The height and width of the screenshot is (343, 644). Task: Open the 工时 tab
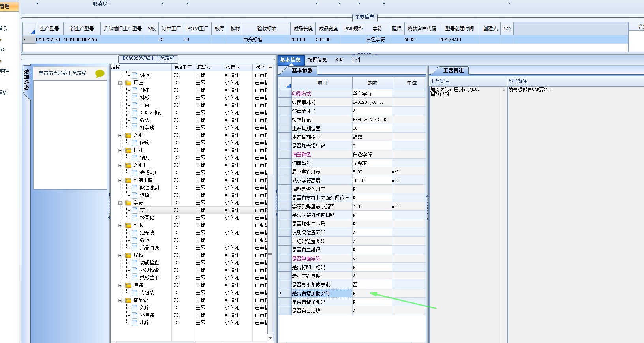(356, 60)
